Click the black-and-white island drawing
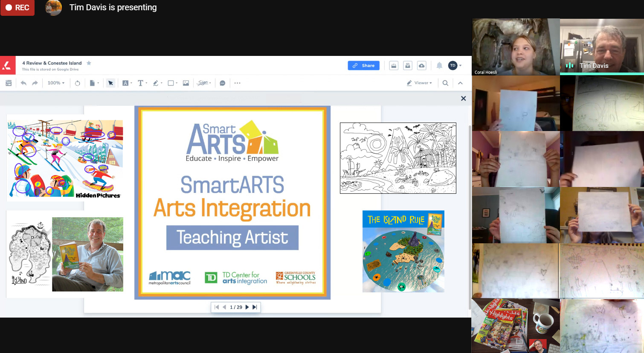Viewport: 644px width, 353px height. 398,158
